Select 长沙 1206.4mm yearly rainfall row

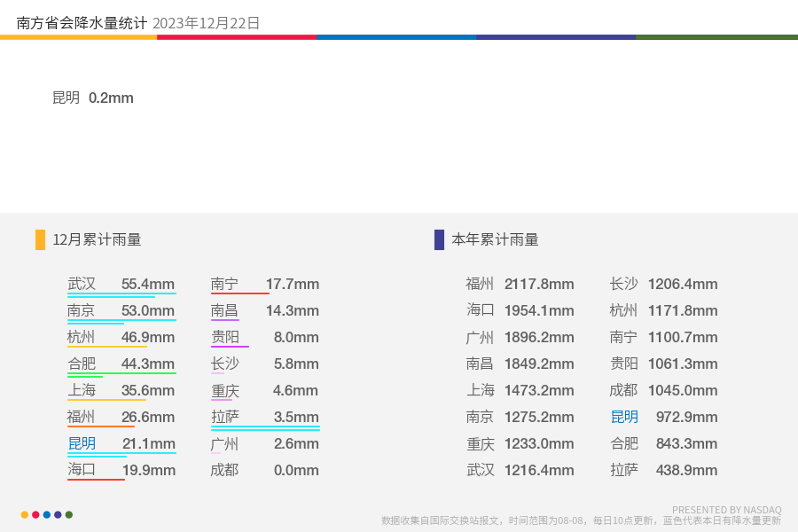pos(663,284)
